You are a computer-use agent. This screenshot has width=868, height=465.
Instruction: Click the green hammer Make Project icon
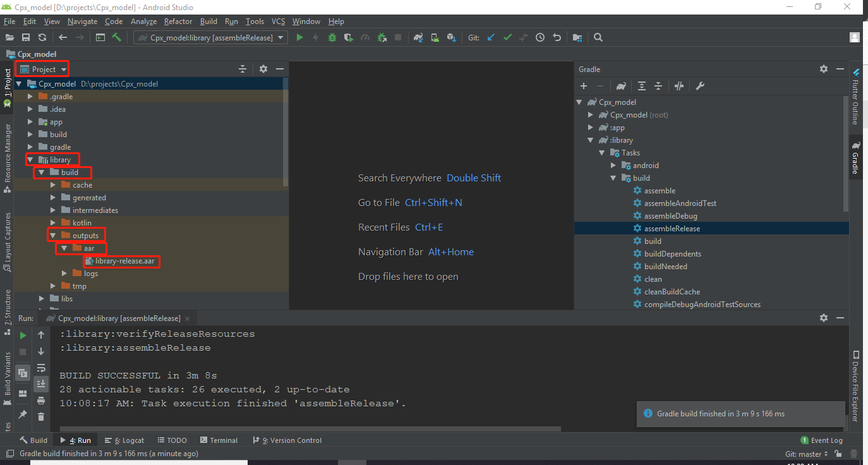117,37
